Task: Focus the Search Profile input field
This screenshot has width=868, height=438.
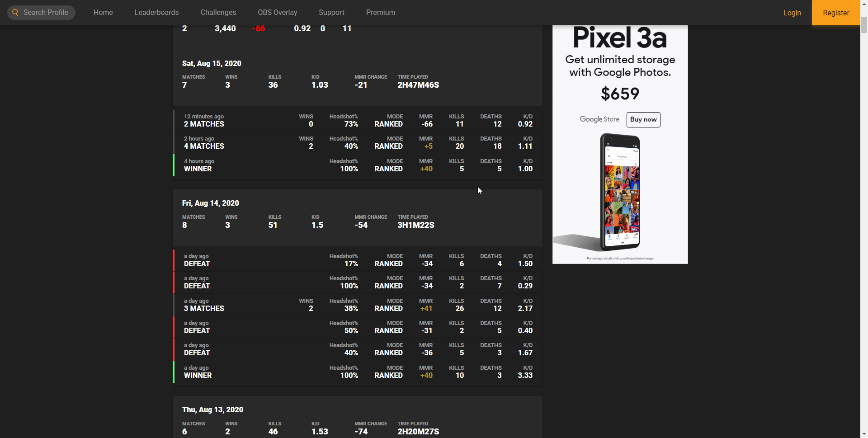Action: click(46, 13)
